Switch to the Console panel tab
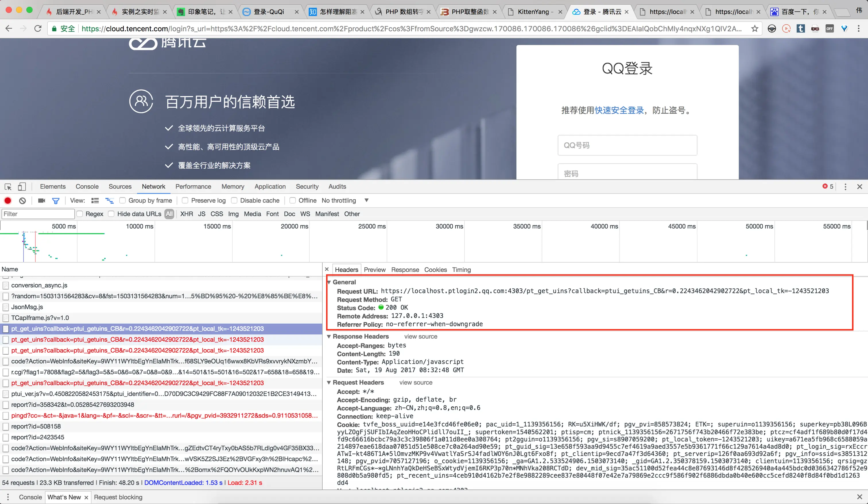Viewport: 868px width, 504px height. [87, 186]
